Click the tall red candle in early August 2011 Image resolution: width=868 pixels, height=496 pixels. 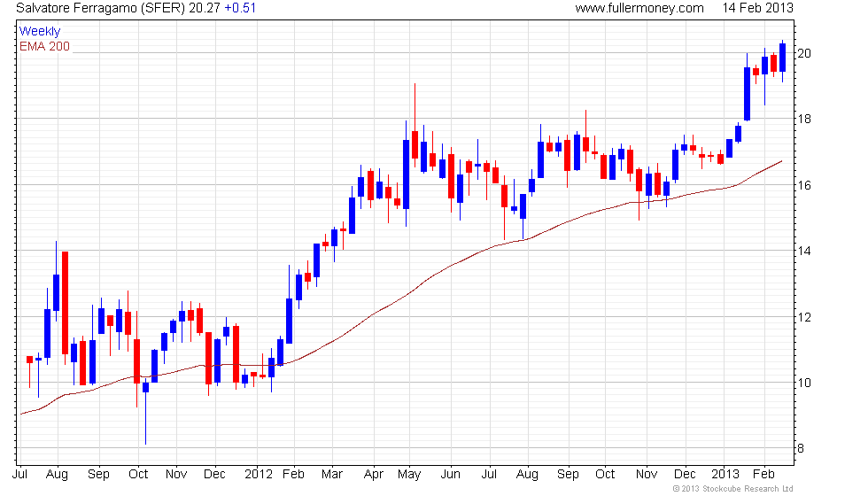tap(66, 303)
